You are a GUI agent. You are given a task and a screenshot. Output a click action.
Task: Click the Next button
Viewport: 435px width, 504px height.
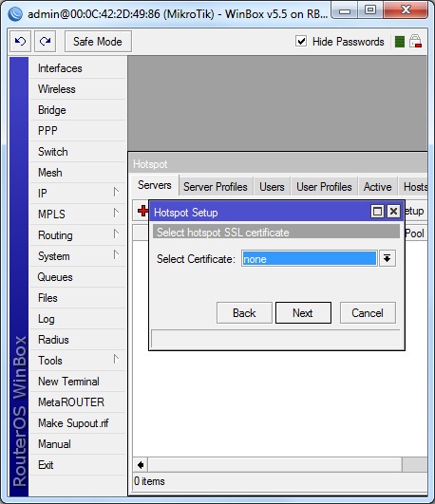pyautogui.click(x=303, y=313)
